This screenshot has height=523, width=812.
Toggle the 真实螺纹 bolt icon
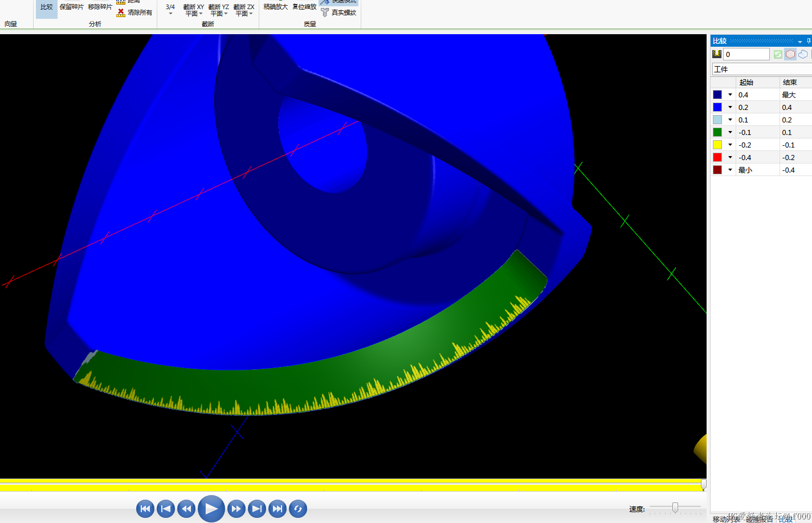pyautogui.click(x=325, y=13)
